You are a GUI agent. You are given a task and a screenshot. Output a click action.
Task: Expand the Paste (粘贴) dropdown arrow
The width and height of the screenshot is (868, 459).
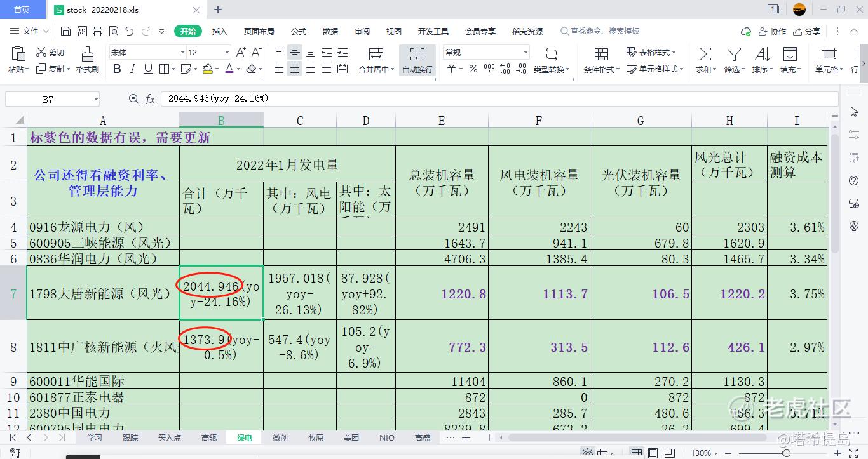pyautogui.click(x=26, y=70)
